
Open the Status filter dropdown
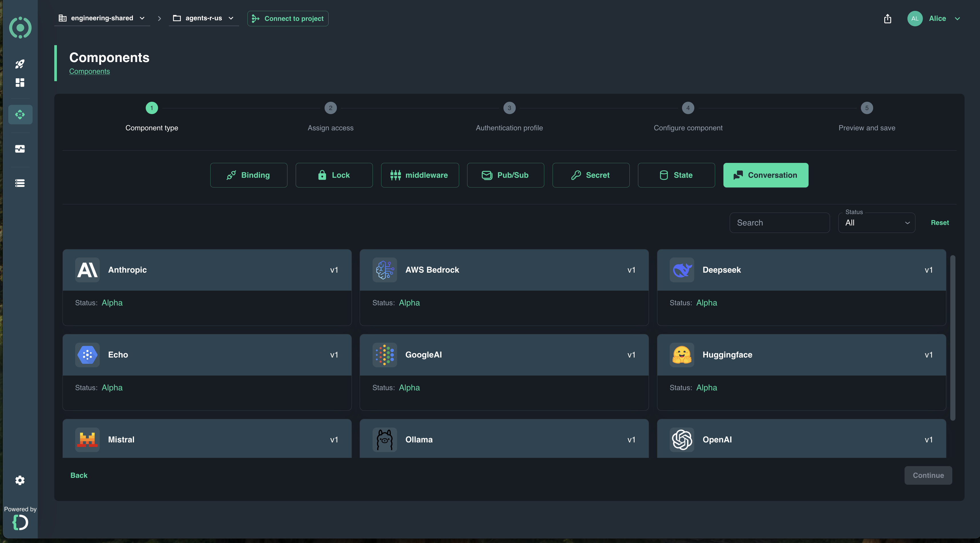click(877, 223)
